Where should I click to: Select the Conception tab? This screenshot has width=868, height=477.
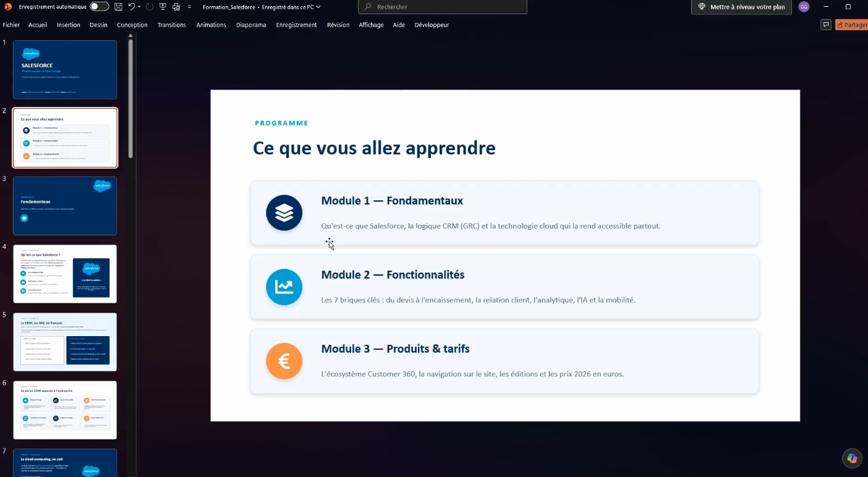click(132, 25)
